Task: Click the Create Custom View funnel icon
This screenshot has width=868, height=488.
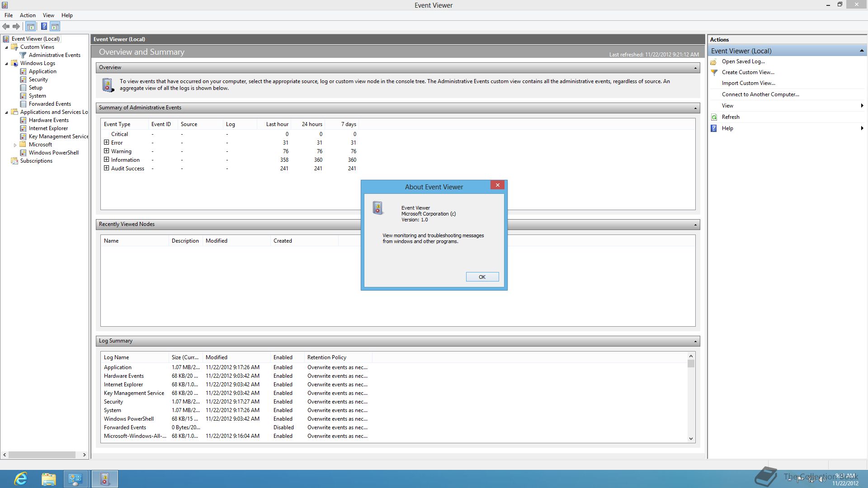Action: tap(714, 72)
